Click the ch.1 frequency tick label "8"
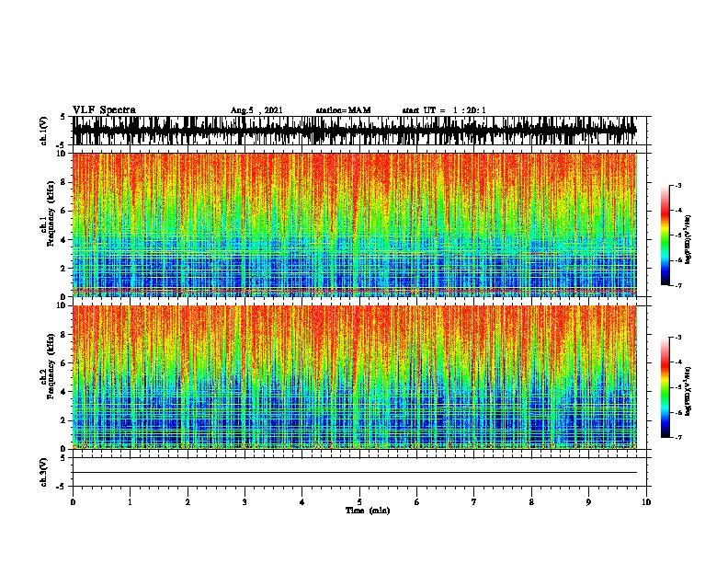Viewport: 728px width, 563px height. [63, 182]
